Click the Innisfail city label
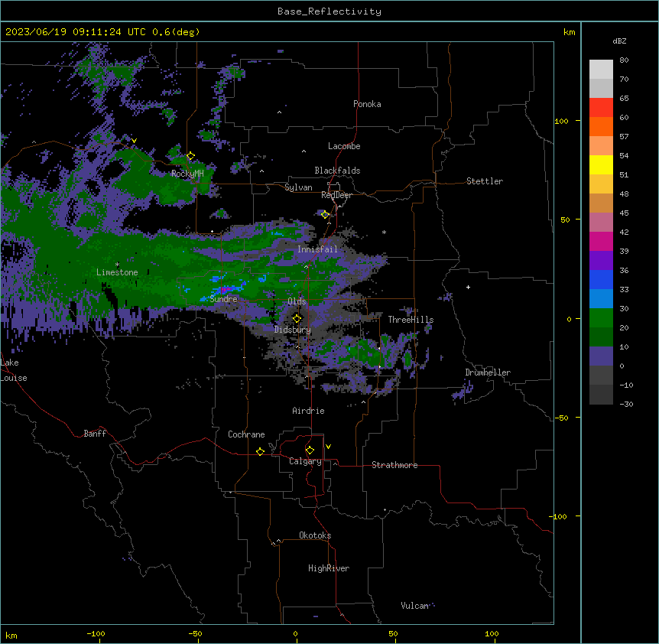659x644 pixels. coord(317,249)
